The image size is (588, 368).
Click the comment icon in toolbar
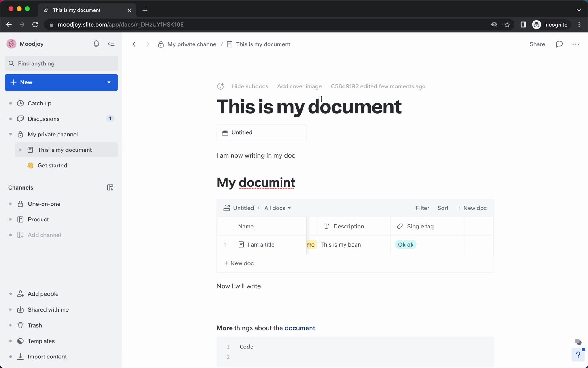point(559,44)
